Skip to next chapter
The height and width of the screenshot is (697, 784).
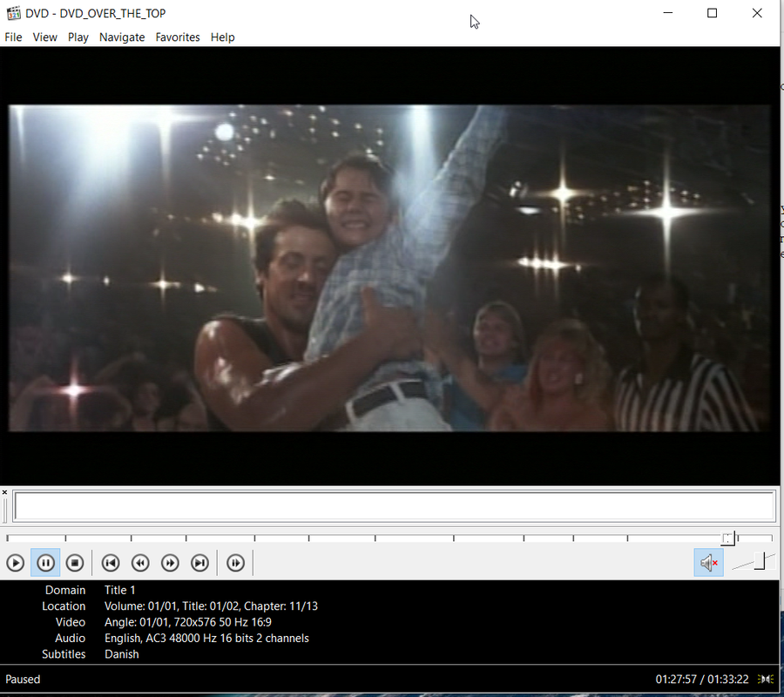pyautogui.click(x=200, y=563)
